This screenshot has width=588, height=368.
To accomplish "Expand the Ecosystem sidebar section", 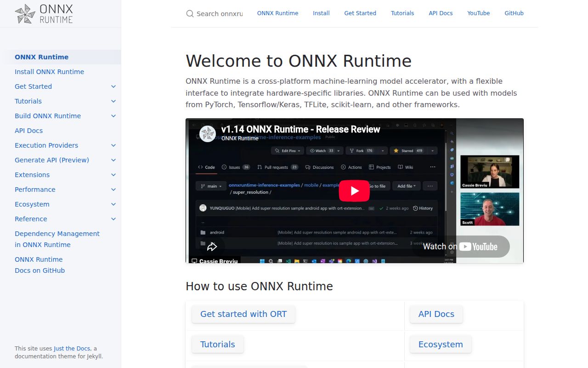I will coord(113,204).
